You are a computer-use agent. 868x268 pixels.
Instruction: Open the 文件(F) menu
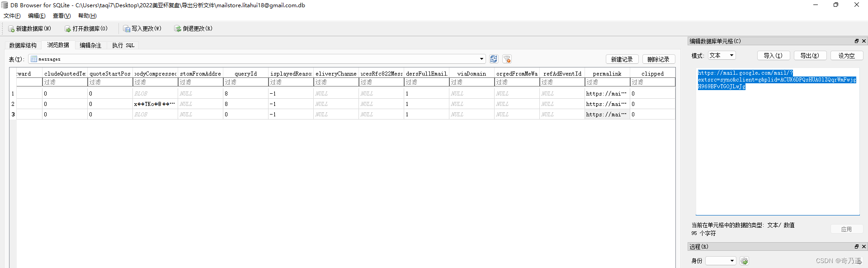pos(12,16)
